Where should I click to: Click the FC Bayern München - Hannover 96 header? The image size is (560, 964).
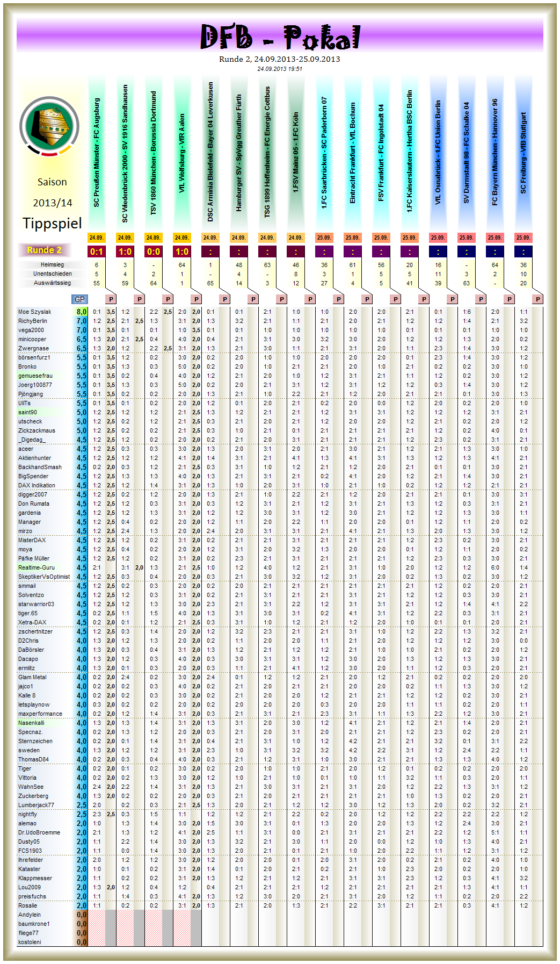495,152
